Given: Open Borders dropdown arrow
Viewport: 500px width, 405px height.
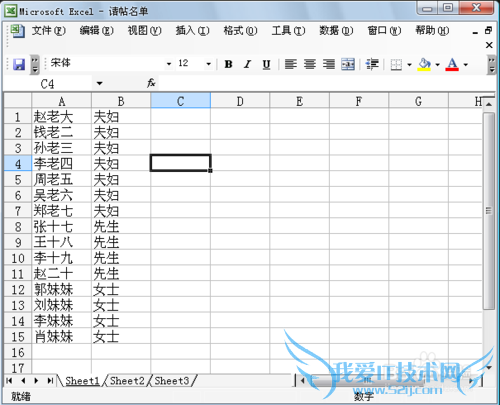Looking at the screenshot, I should [409, 65].
